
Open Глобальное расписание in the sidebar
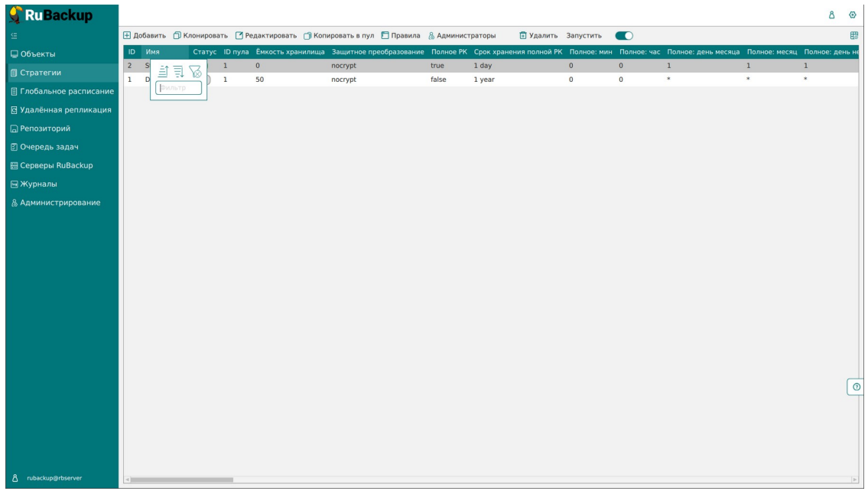point(62,91)
